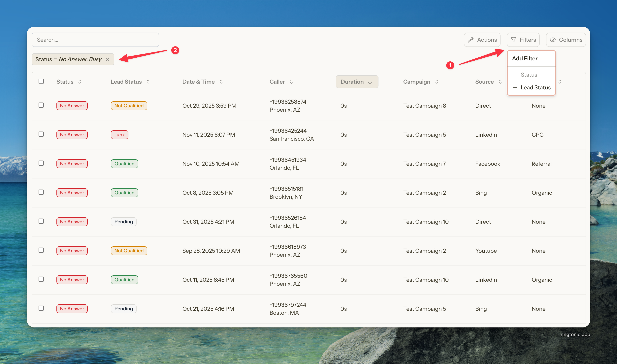Sort by Caller column arrows

coord(291,82)
